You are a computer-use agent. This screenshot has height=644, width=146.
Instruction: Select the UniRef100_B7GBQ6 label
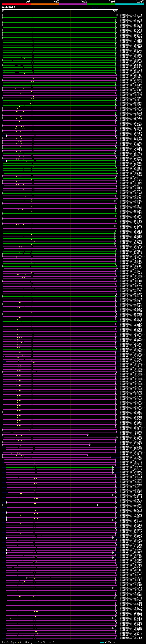131,437
